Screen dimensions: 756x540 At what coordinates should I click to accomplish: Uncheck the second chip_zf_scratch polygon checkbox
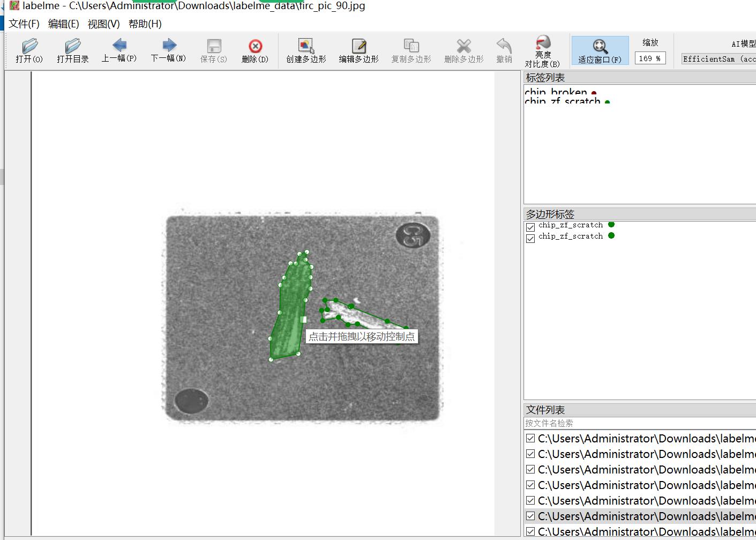click(x=530, y=238)
